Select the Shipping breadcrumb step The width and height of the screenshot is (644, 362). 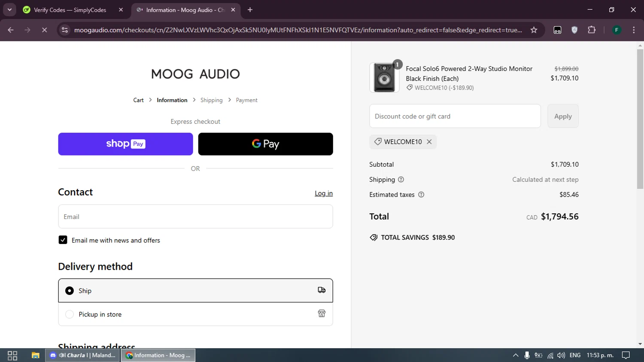(211, 100)
